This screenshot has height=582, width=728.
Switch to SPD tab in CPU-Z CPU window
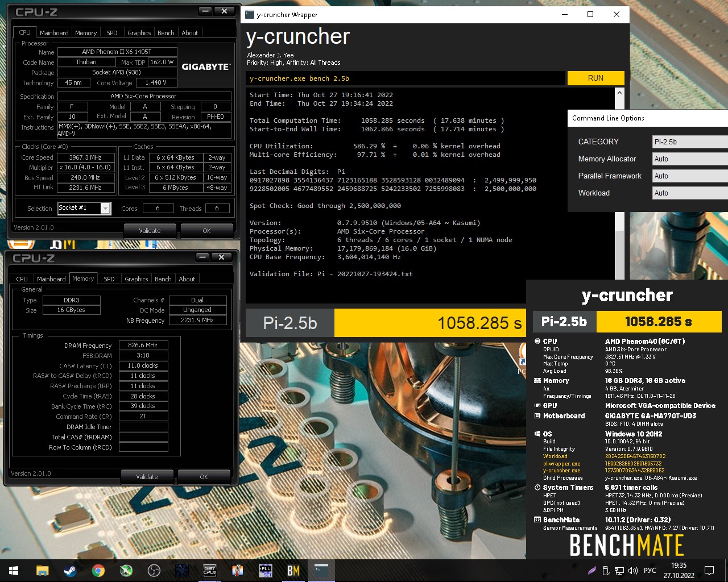click(112, 33)
